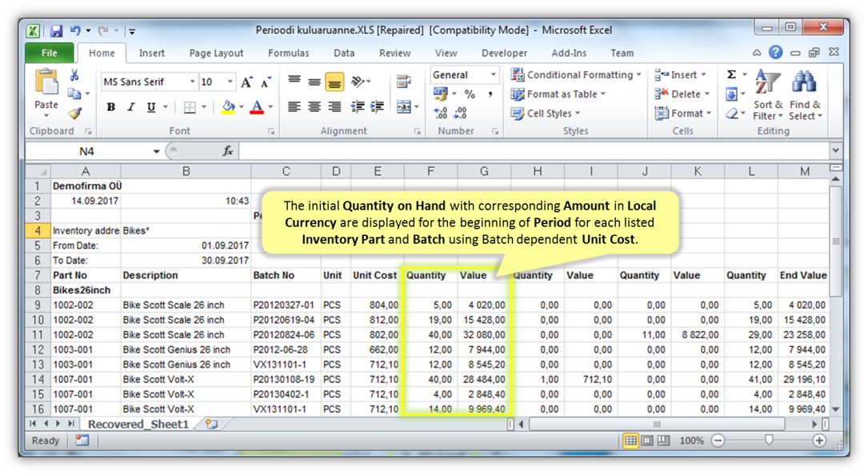
Task: Click the Format Painter brush icon
Action: [x=74, y=113]
